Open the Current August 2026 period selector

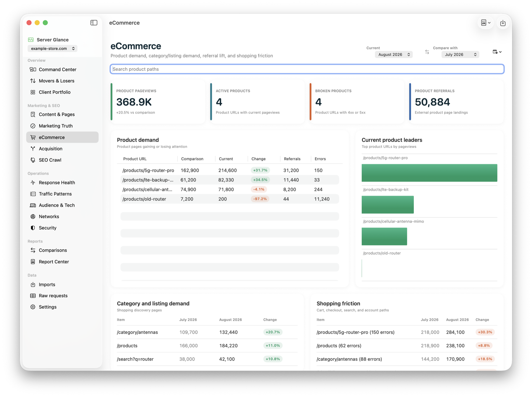click(394, 54)
